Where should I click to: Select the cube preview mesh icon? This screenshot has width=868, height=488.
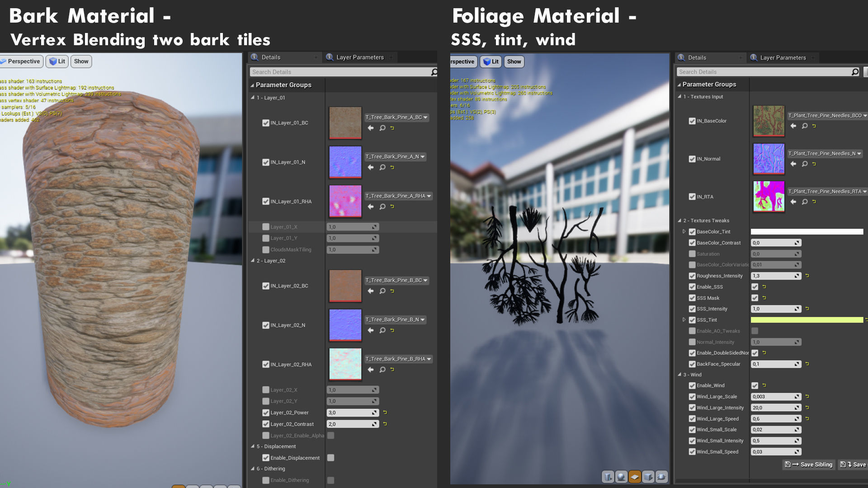pyautogui.click(x=648, y=477)
